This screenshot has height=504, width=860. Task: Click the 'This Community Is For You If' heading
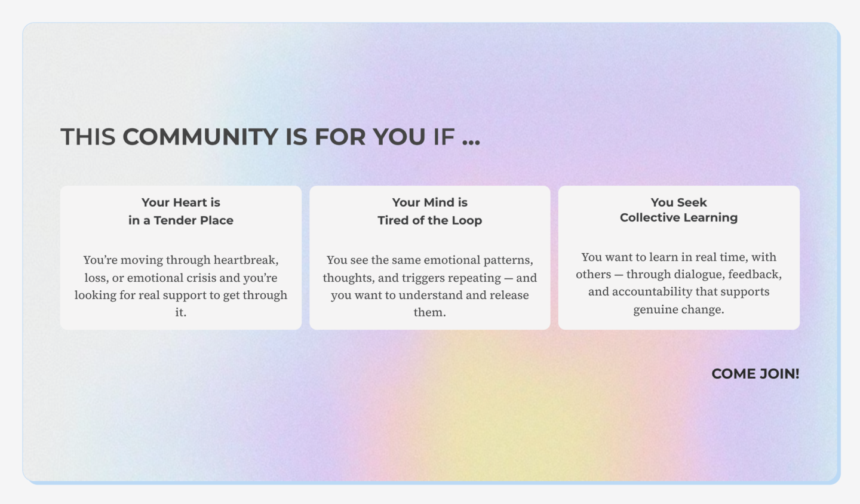[270, 137]
